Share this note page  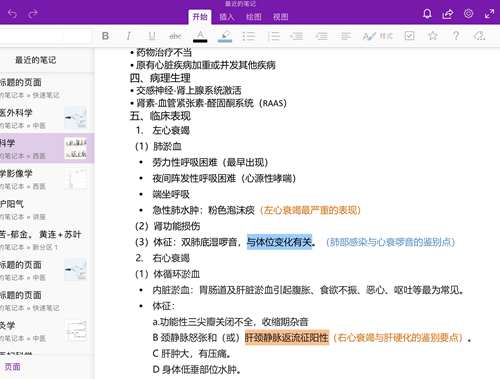[x=448, y=14]
